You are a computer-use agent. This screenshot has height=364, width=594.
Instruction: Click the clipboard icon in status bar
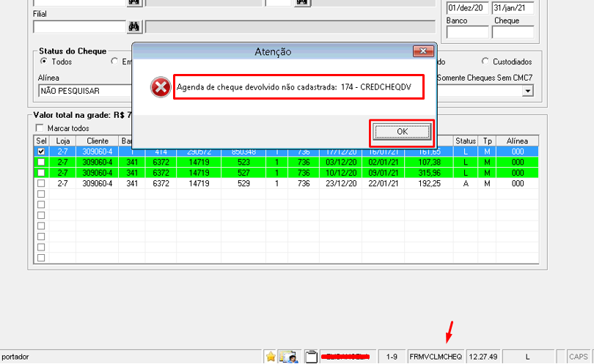[x=311, y=357]
